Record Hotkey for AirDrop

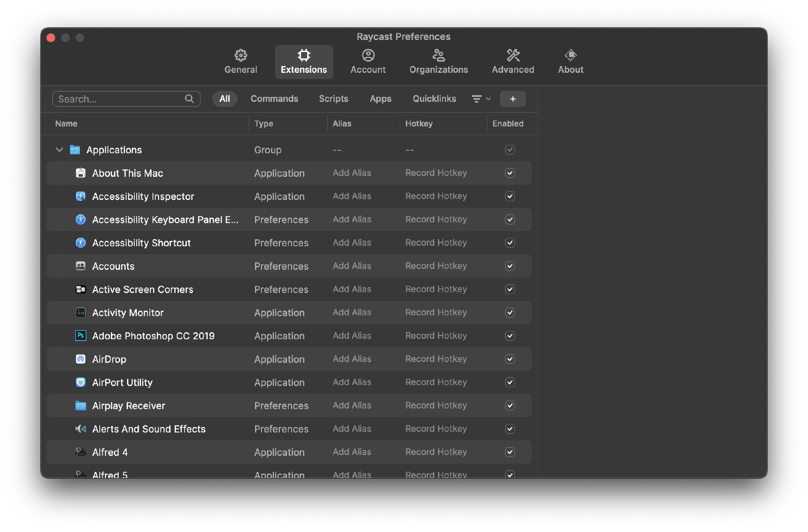(436, 359)
